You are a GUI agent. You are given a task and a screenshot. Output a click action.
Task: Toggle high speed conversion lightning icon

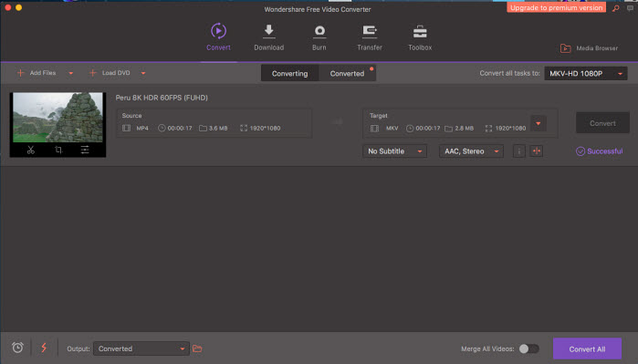pyautogui.click(x=44, y=348)
